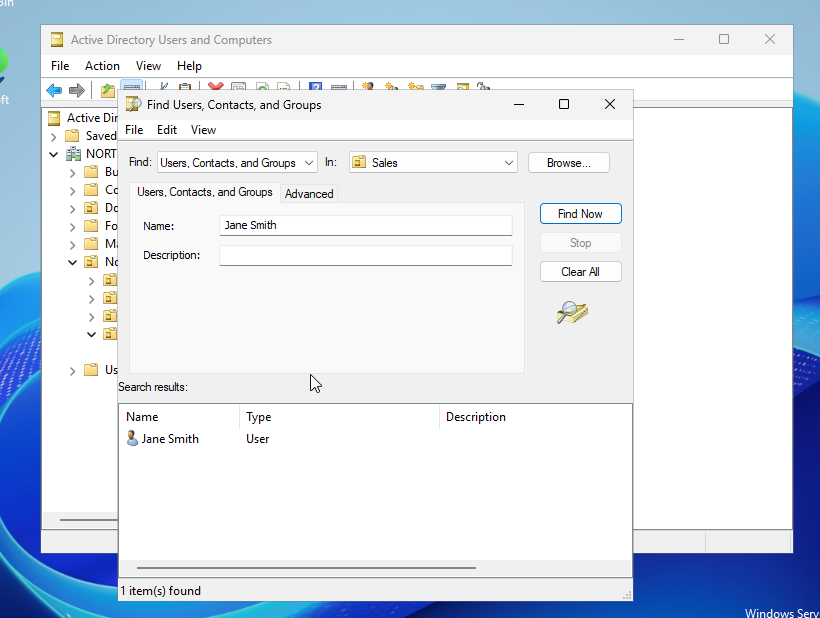Open the Properties toolbar icon
820x618 pixels.
tap(238, 89)
